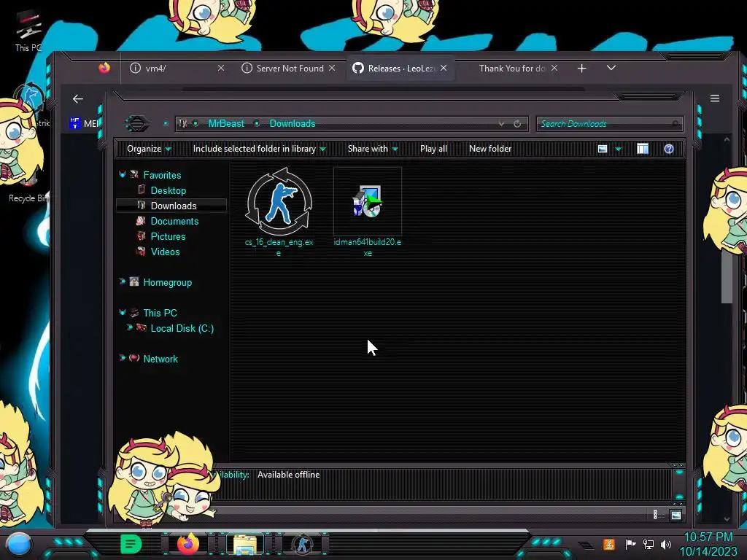Launch the green notes app in taskbar
Viewport: 747px width, 560px height.
131,544
